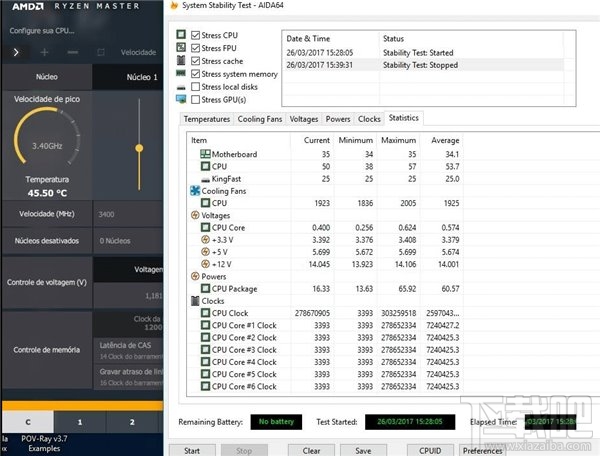Click the CPU chip icon beside Stress CPU
This screenshot has width=600, height=456.
181,35
